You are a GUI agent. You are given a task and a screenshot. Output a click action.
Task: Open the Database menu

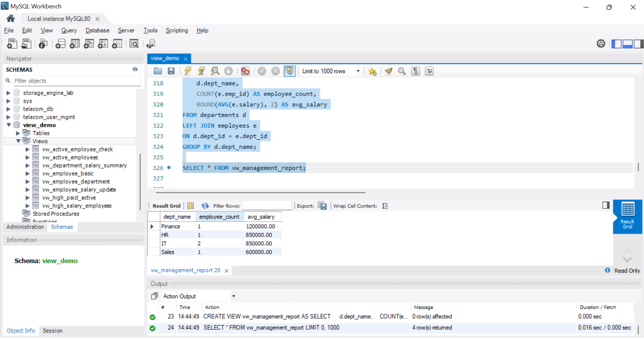point(97,30)
